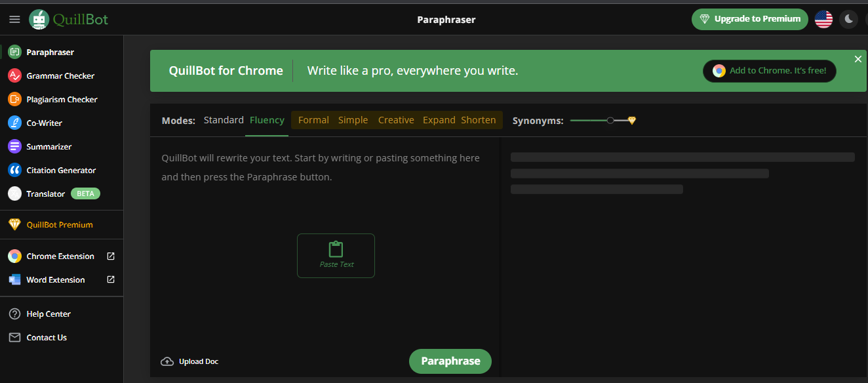Click the QuillBot Premium diamond icon

tap(14, 224)
